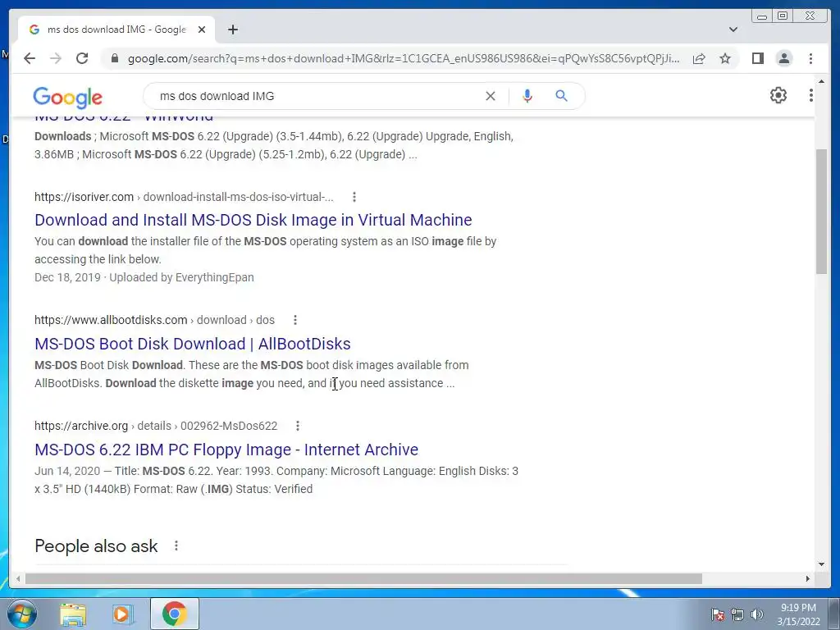
Task: Share this page using the share icon
Action: (x=699, y=58)
